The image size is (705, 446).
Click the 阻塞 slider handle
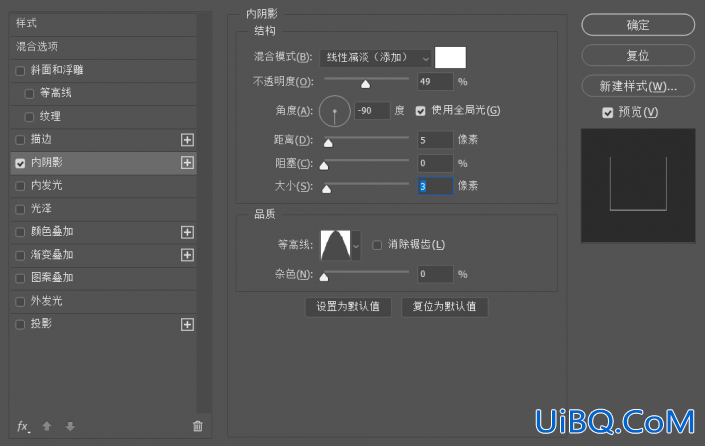324,166
